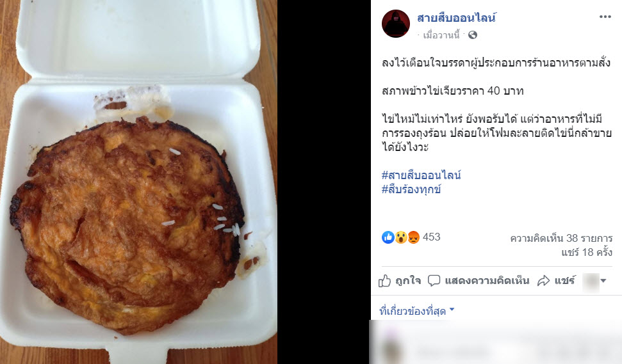Click the เมื่อวานนี้ post timestamp
Image resolution: width=622 pixels, height=364 pixels.
(441, 35)
